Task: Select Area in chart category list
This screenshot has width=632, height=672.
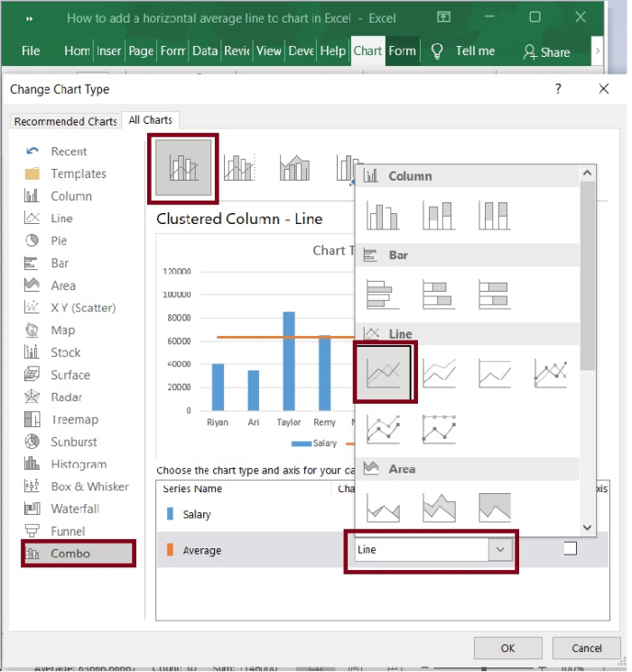Action: [x=63, y=285]
